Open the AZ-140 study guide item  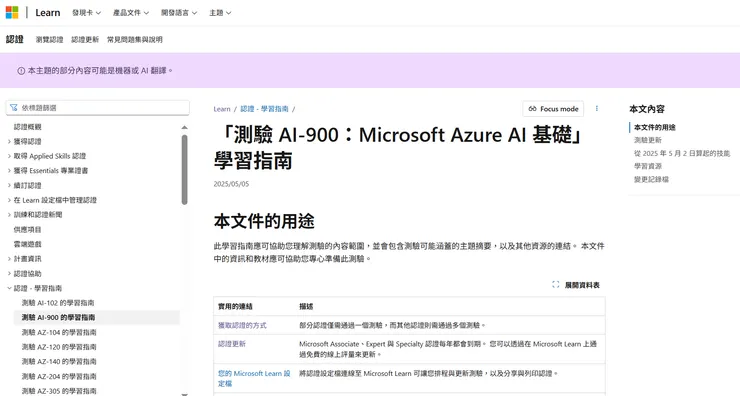click(59, 362)
